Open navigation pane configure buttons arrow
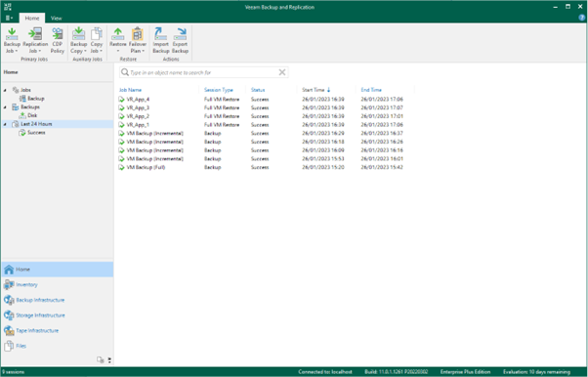Image resolution: width=588 pixels, height=377 pixels. coord(109,360)
